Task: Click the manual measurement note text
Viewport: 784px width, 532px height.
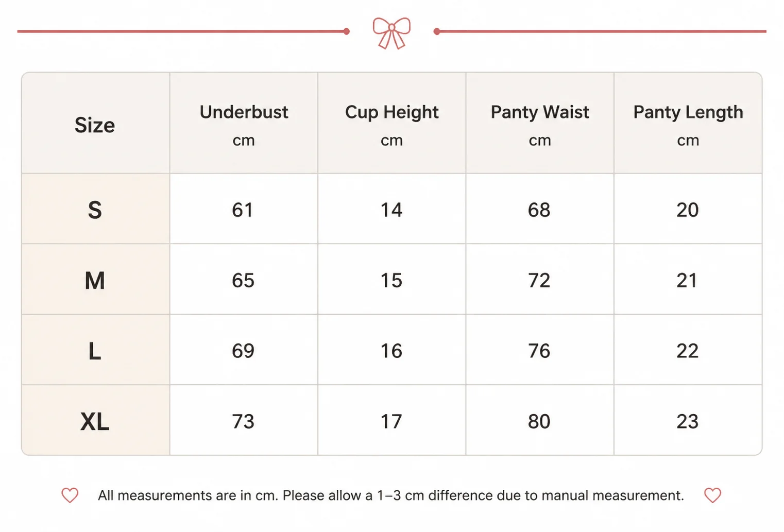Action: [x=391, y=495]
